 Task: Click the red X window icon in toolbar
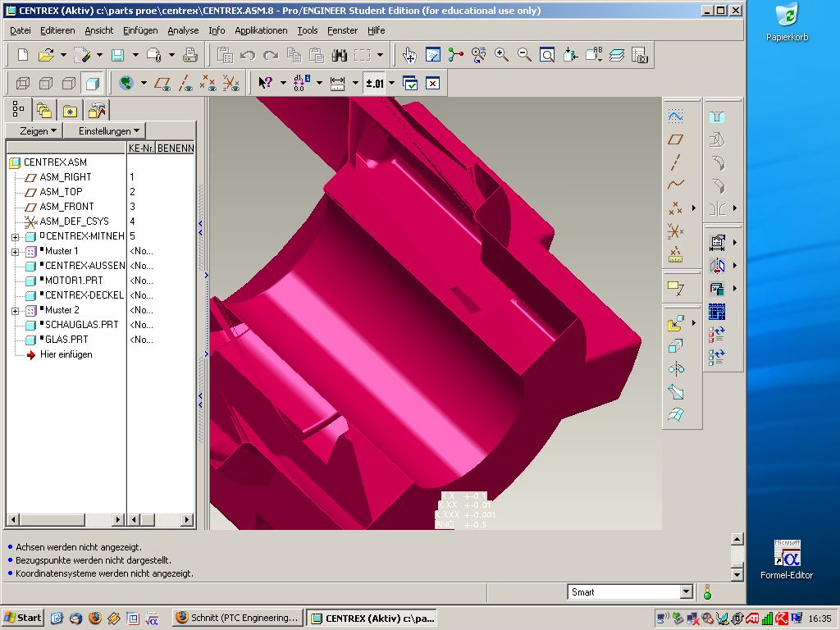click(432, 83)
